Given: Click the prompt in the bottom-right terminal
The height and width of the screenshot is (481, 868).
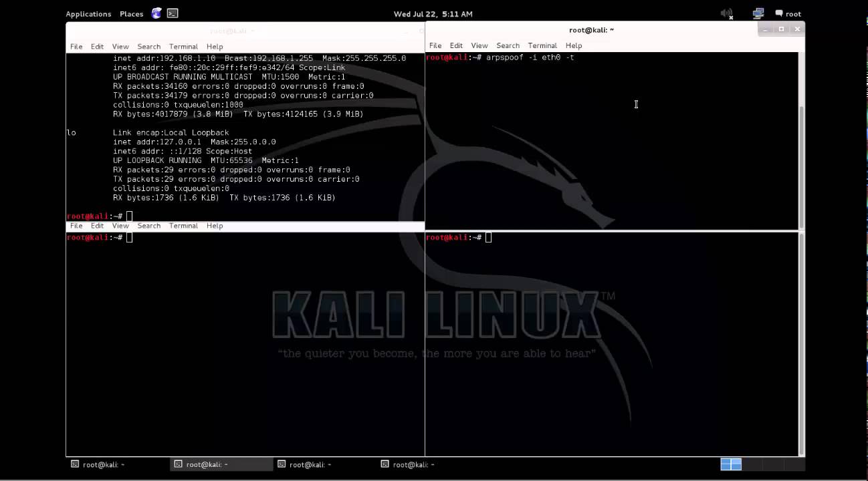Looking at the screenshot, I should [x=458, y=238].
